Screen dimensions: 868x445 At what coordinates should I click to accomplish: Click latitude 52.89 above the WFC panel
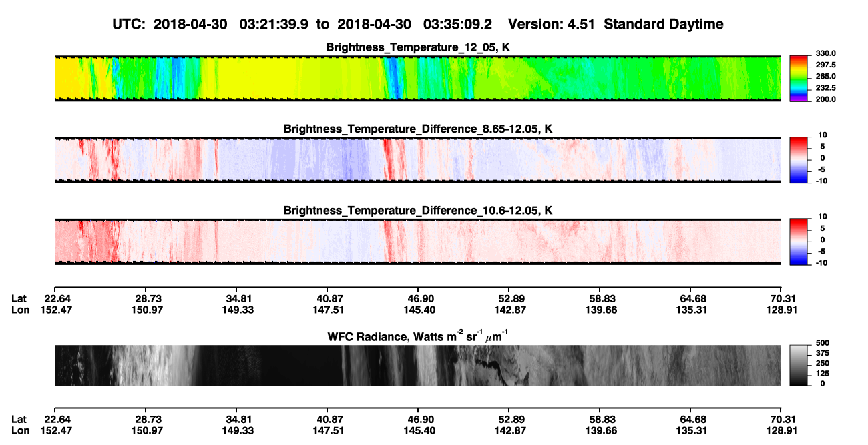pos(512,299)
